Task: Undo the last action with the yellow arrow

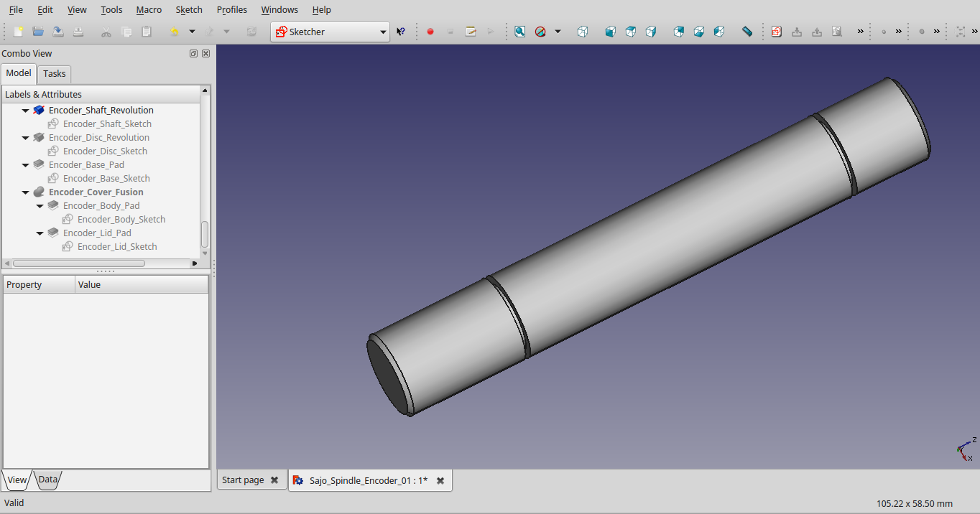Action: click(175, 32)
